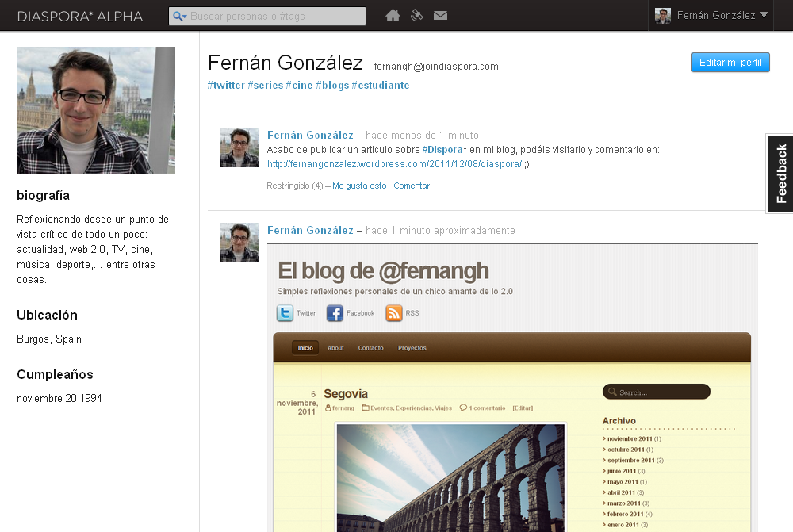Select the #twitter tag
Screen dimensions: 793x532
(x=226, y=85)
